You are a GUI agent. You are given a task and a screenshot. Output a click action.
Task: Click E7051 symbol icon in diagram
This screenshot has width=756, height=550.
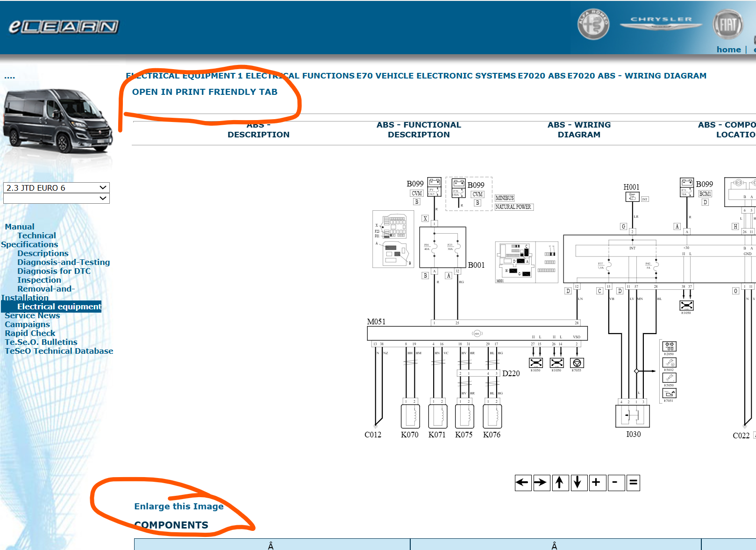(x=670, y=393)
